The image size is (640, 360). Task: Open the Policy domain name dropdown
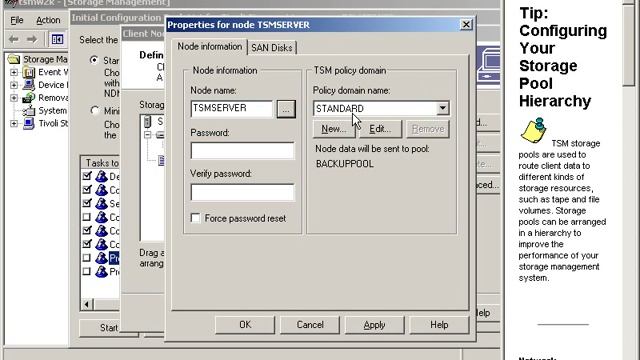(x=442, y=108)
